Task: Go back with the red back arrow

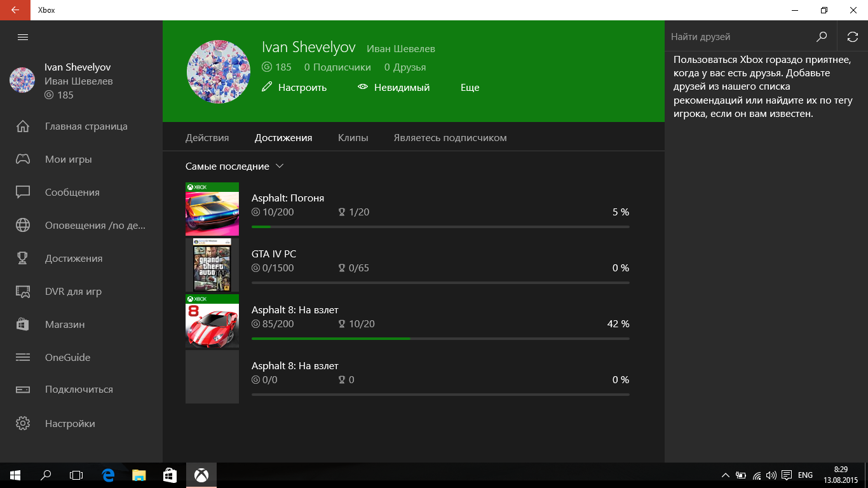Action: click(15, 10)
